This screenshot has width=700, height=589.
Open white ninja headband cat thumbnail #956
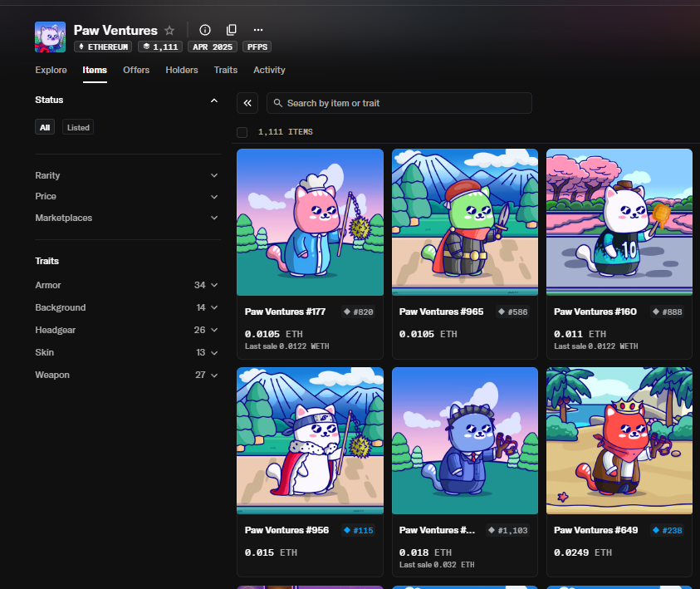click(x=310, y=441)
